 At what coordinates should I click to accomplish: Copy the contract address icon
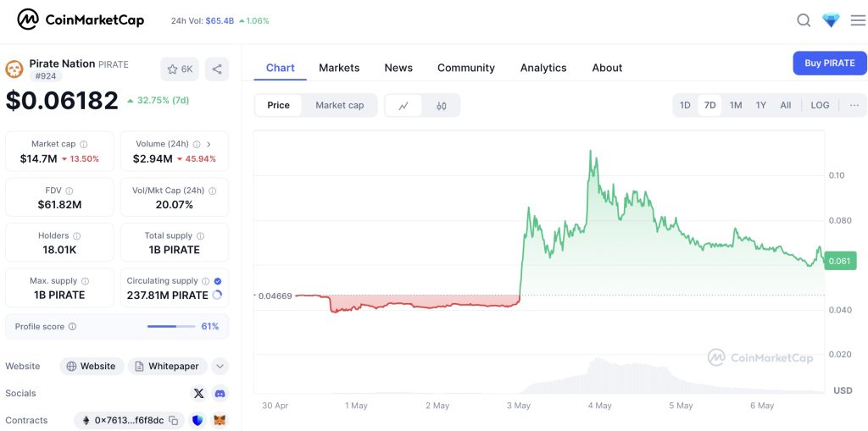point(173,421)
